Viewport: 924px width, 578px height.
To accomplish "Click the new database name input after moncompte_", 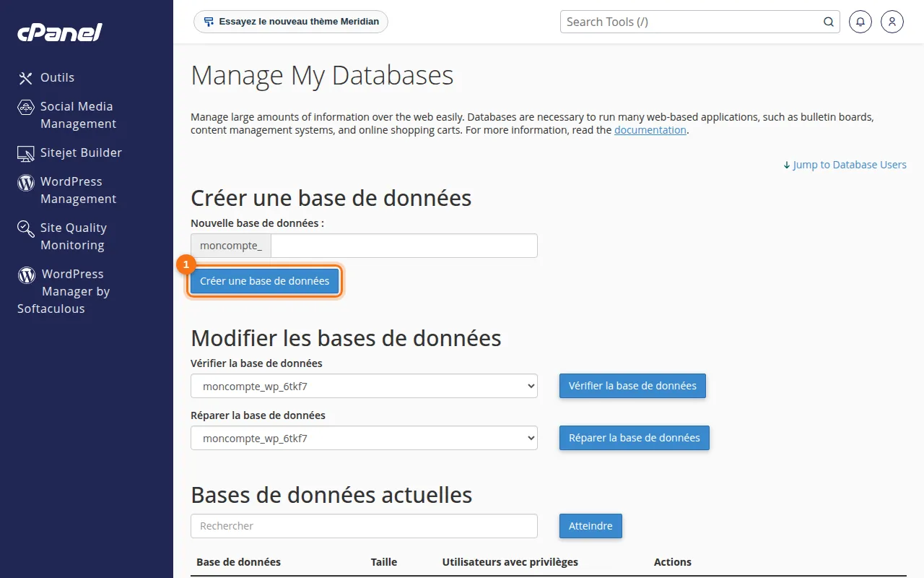I will 404,246.
